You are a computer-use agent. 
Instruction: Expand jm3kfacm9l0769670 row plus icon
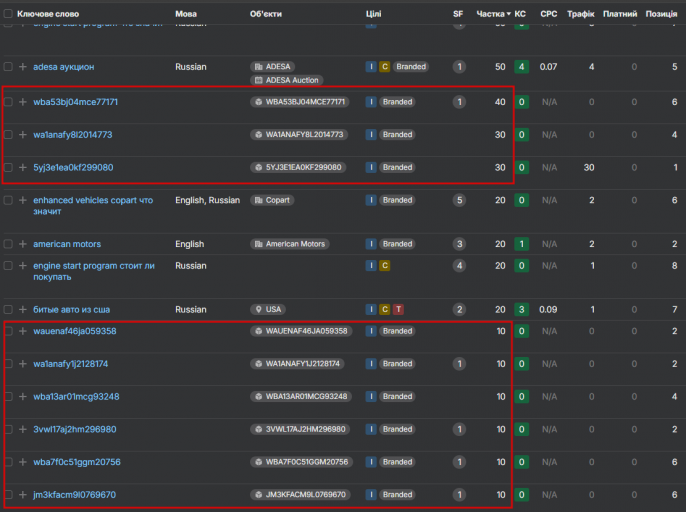click(23, 494)
